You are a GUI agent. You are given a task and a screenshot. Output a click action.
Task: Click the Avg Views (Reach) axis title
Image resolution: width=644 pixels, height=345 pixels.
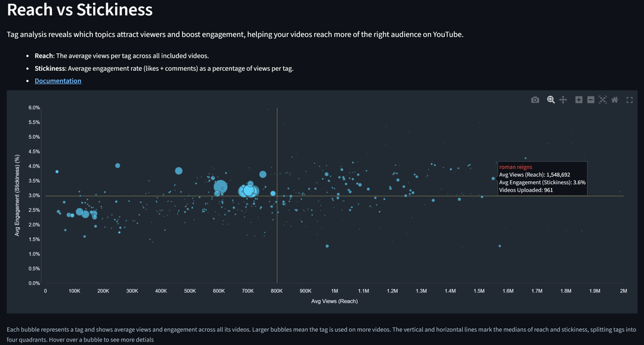pyautogui.click(x=335, y=301)
